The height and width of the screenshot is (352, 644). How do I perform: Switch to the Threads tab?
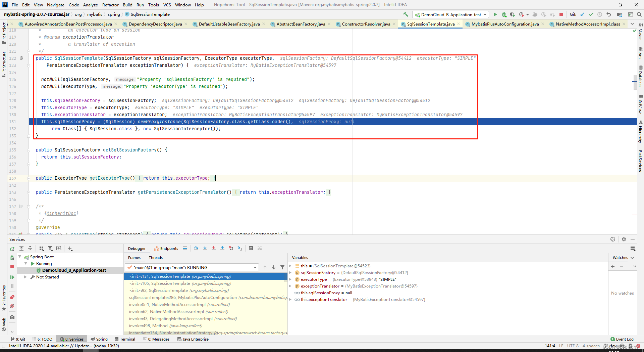point(156,258)
